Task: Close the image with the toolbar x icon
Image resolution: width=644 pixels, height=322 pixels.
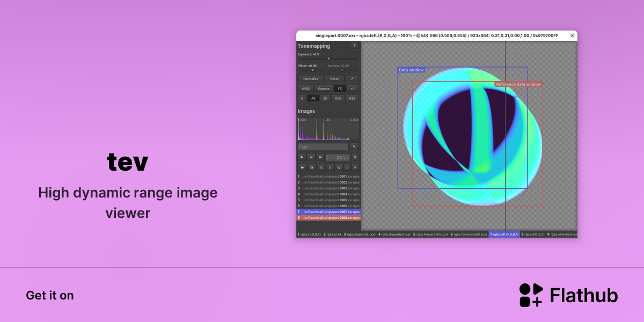Action: (355, 167)
